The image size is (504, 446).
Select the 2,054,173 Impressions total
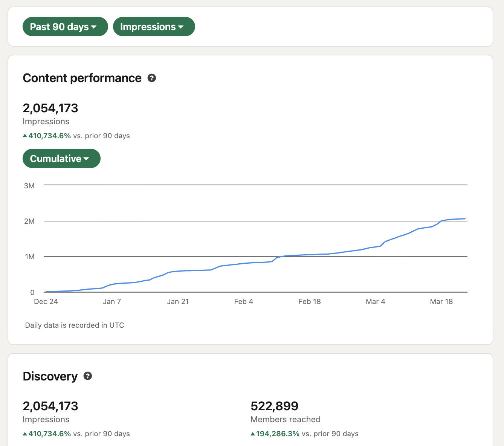coord(50,108)
